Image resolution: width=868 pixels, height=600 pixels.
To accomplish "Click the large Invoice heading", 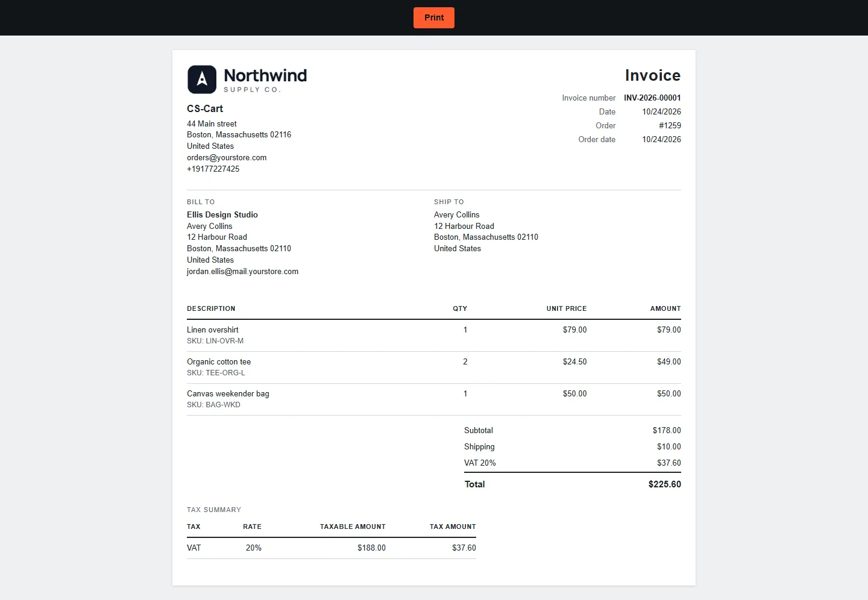I will click(653, 75).
